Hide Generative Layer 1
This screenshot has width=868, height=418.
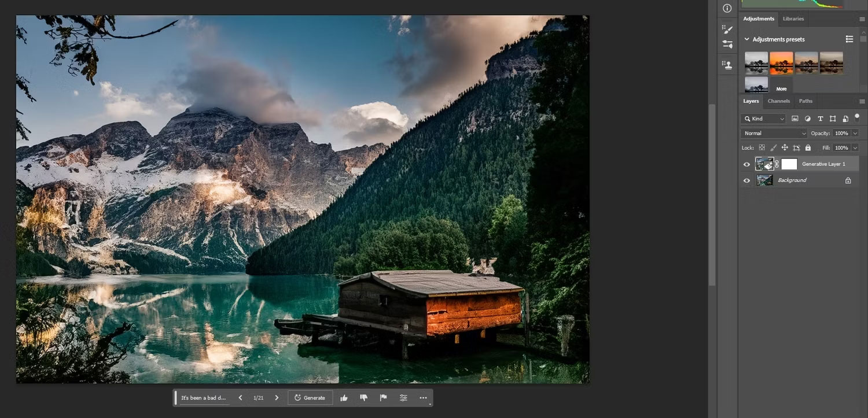click(x=746, y=164)
